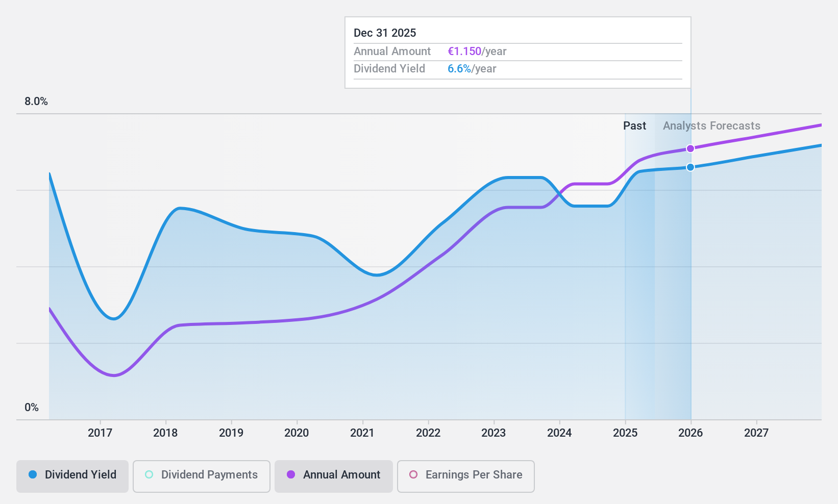Select the 2026 x-axis label
This screenshot has width=838, height=504.
691,433
